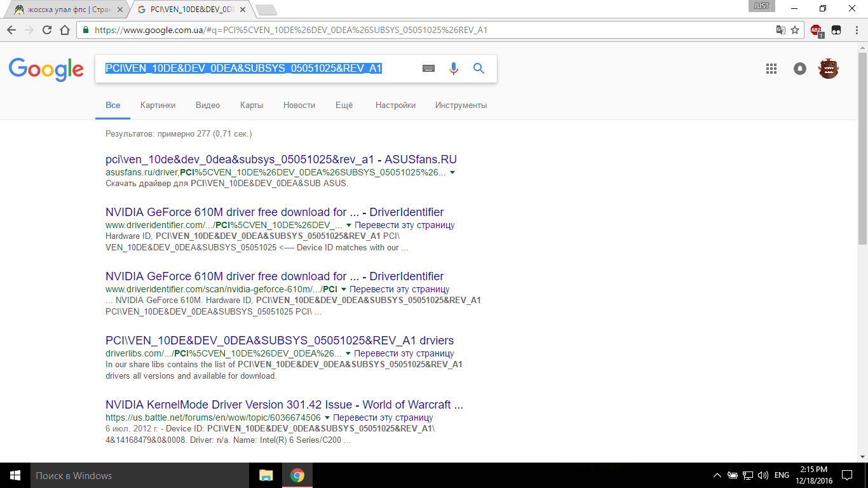868x488 pixels.
Task: Reload the current Google page
Action: pyautogui.click(x=47, y=30)
